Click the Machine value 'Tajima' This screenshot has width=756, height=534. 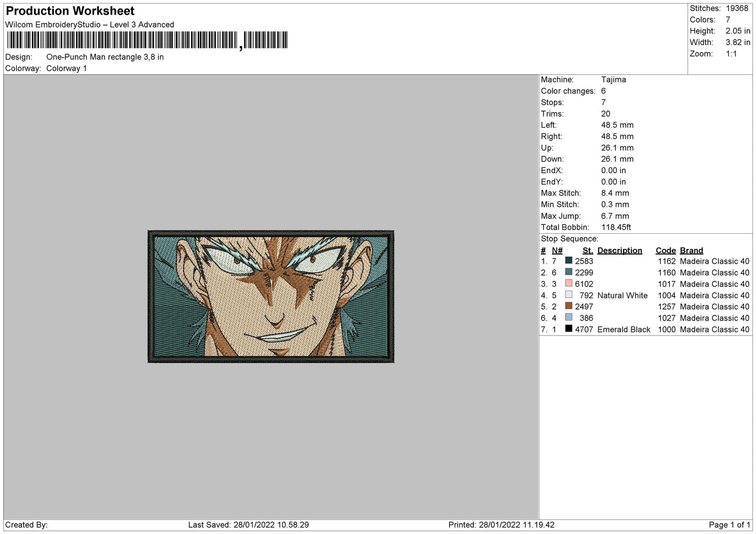pos(614,79)
